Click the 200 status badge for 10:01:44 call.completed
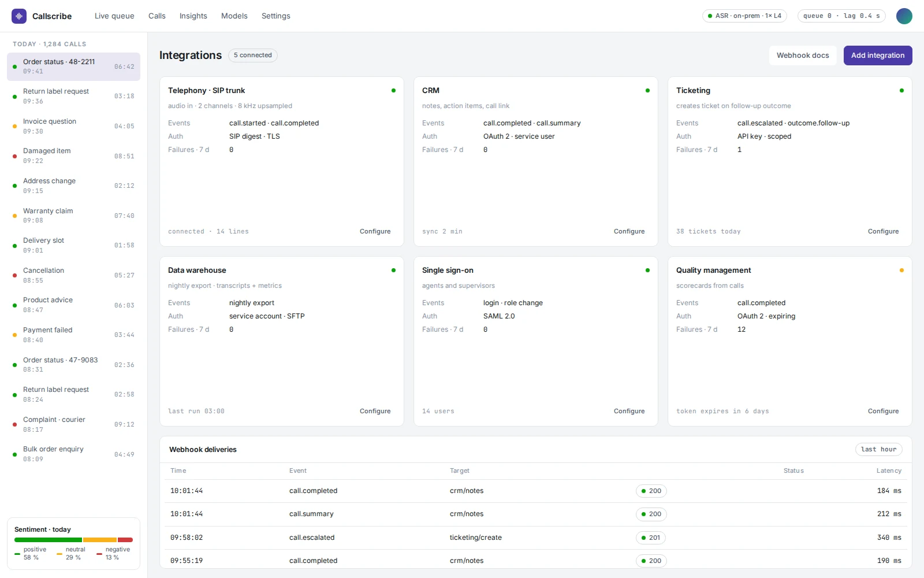This screenshot has width=924, height=578. 651,491
